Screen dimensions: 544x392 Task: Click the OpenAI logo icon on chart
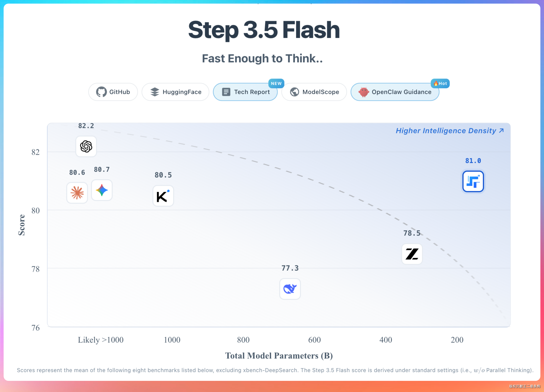(x=86, y=146)
